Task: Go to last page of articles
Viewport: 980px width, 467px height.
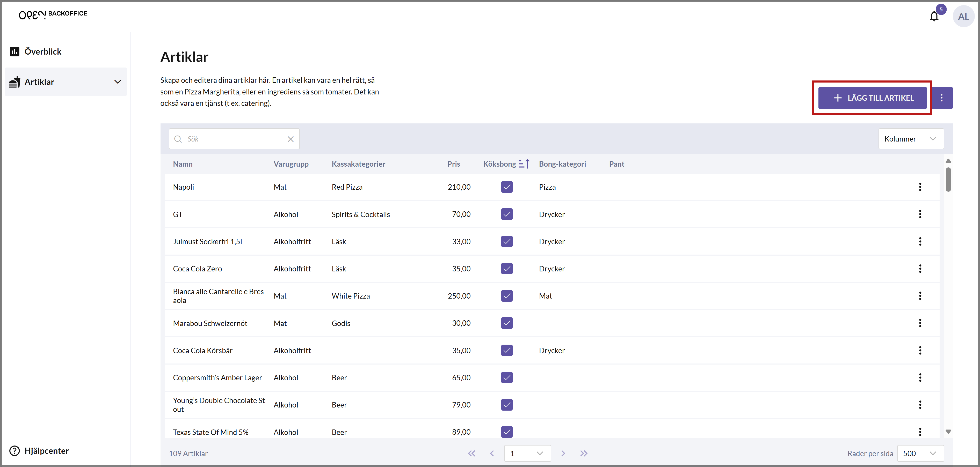Action: pyautogui.click(x=584, y=453)
